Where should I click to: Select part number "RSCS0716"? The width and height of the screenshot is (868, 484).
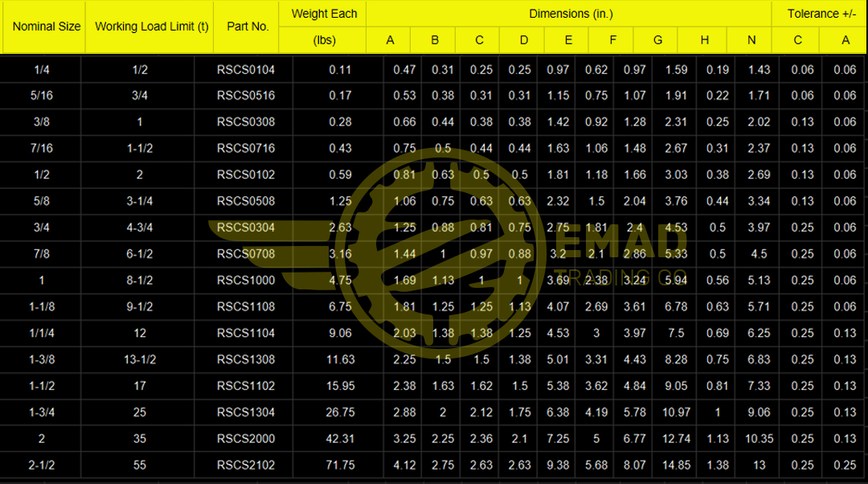pyautogui.click(x=246, y=149)
